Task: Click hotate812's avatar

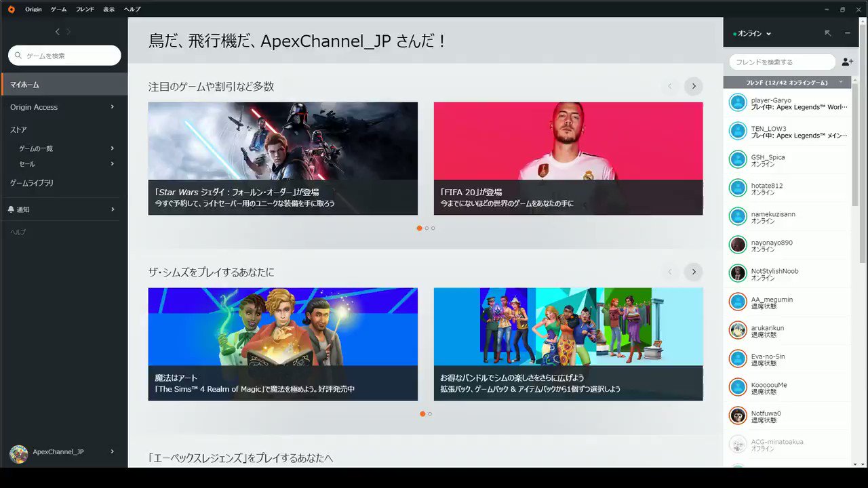Action: coord(738,188)
